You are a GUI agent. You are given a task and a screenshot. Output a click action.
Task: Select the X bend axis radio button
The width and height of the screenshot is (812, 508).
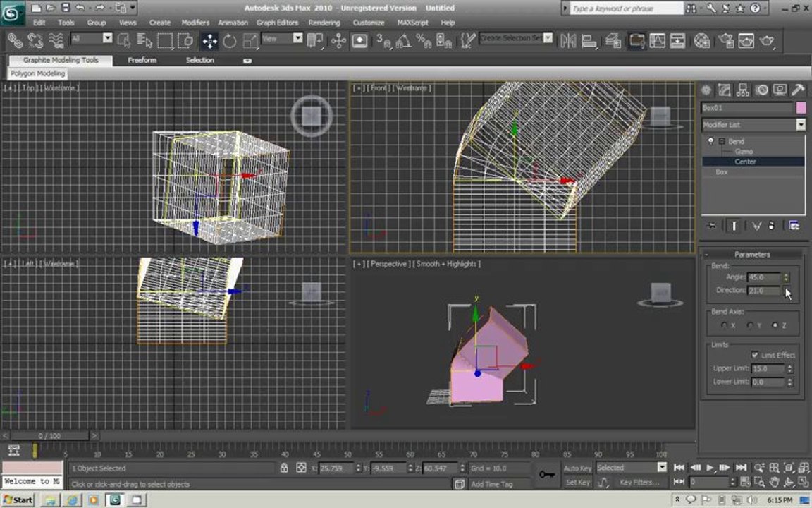(724, 325)
